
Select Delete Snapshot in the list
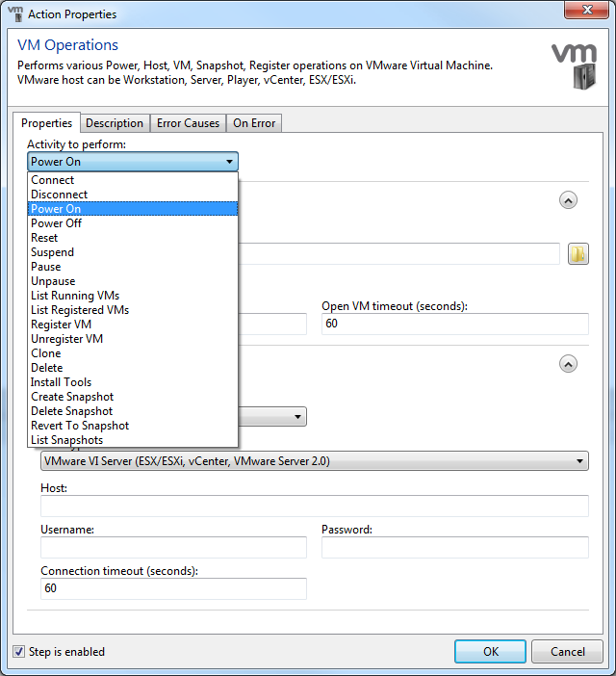[133, 411]
